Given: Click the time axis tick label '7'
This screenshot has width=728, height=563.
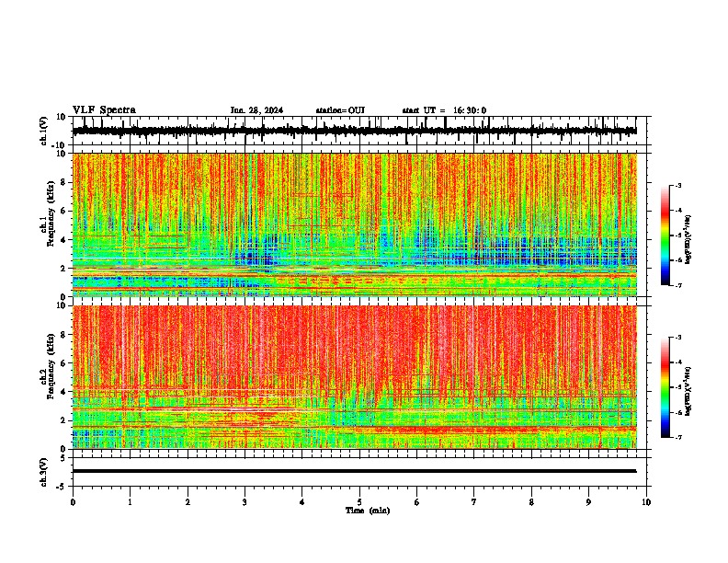Looking at the screenshot, I should point(474,502).
